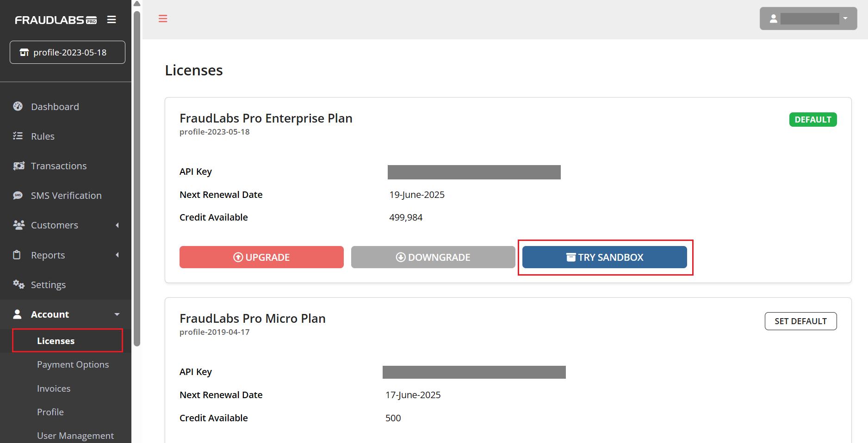
Task: Click the red hamburger menu icon in header
Action: (163, 18)
